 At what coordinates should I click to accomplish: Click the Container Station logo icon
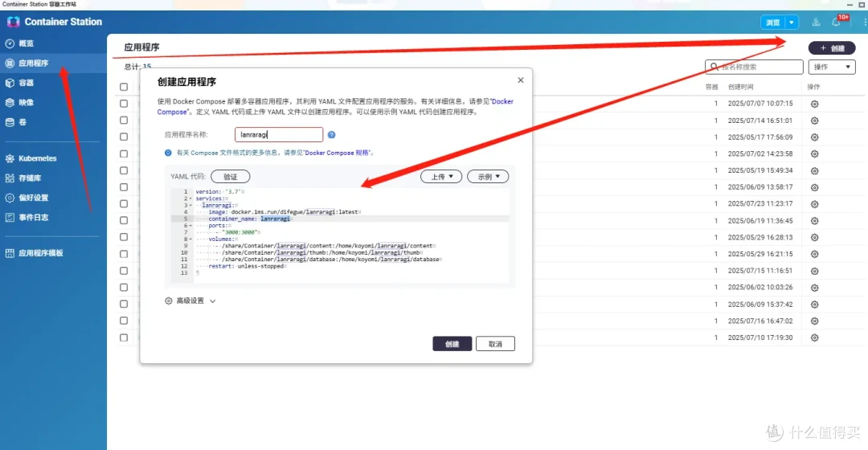[14, 22]
